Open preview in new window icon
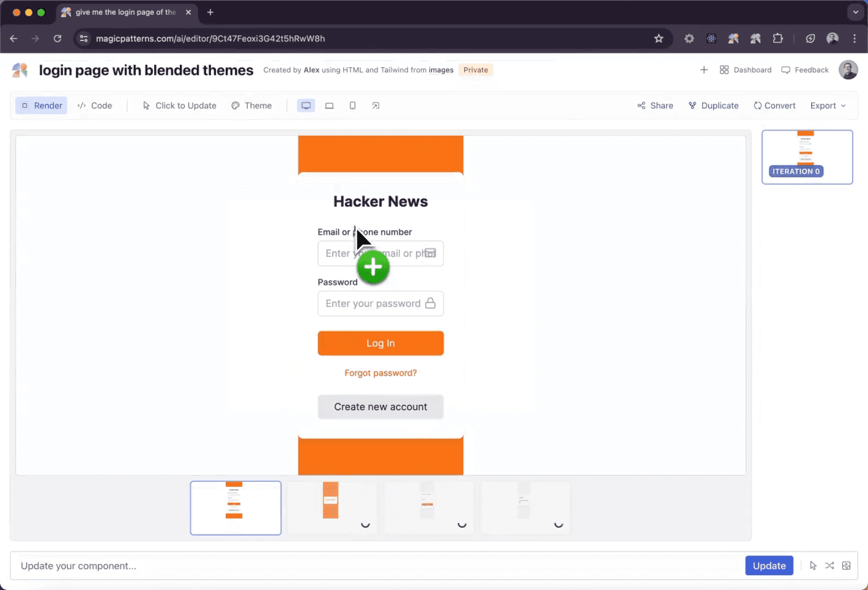Screen dimensions: 868x590 click(x=376, y=105)
